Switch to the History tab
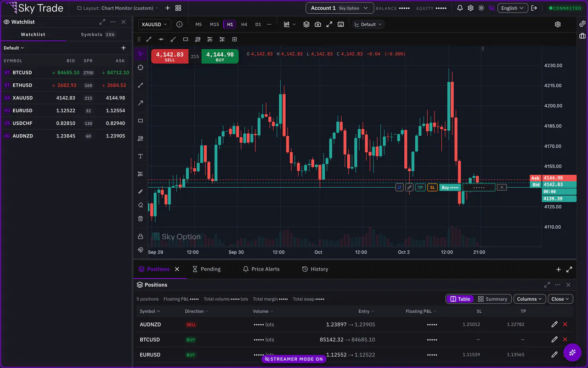 [315, 269]
